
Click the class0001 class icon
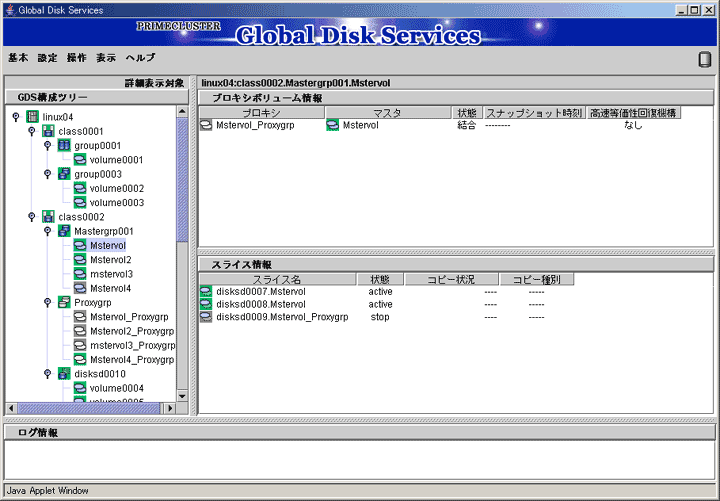(x=48, y=131)
